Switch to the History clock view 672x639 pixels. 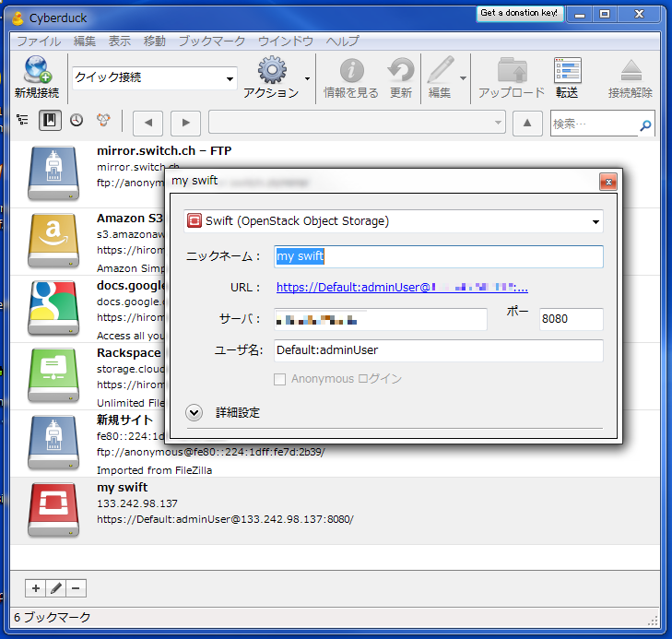click(77, 120)
